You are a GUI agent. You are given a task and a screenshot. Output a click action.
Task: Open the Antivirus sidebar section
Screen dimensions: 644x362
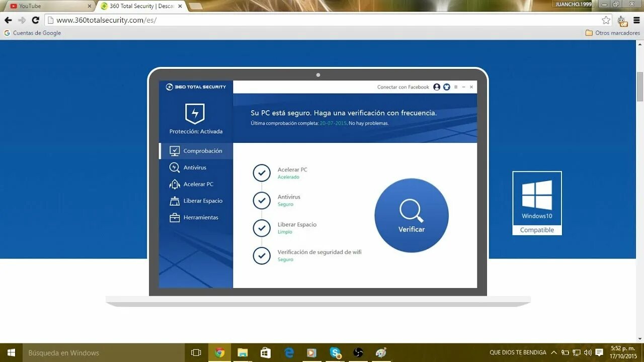196,167
